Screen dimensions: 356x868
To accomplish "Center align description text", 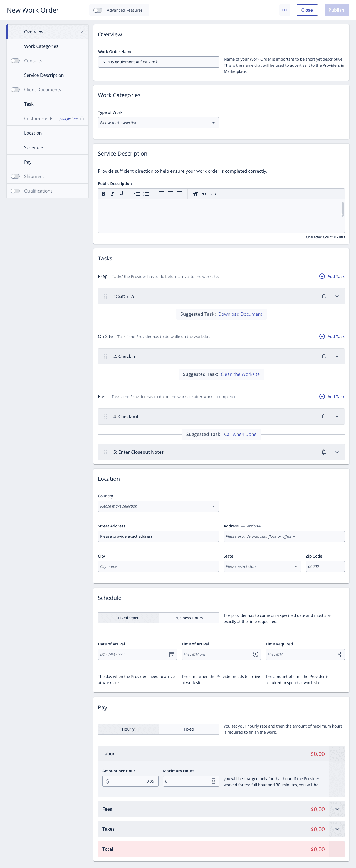I will point(171,194).
